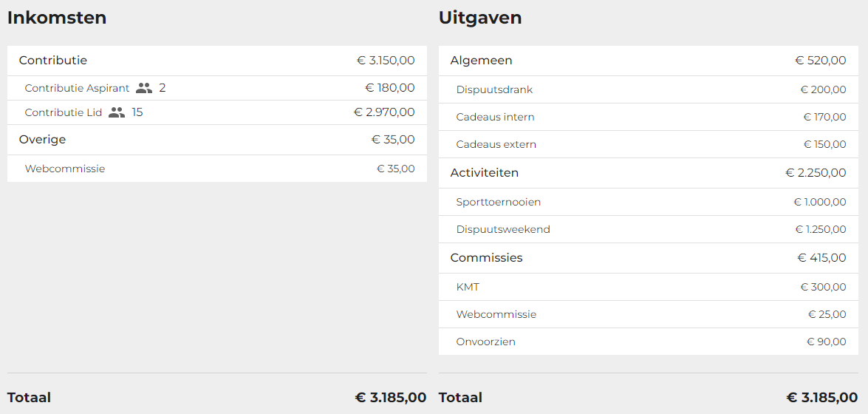Screen dimensions: 868x414
Task: Select the Contributie category row
Action: click(217, 61)
